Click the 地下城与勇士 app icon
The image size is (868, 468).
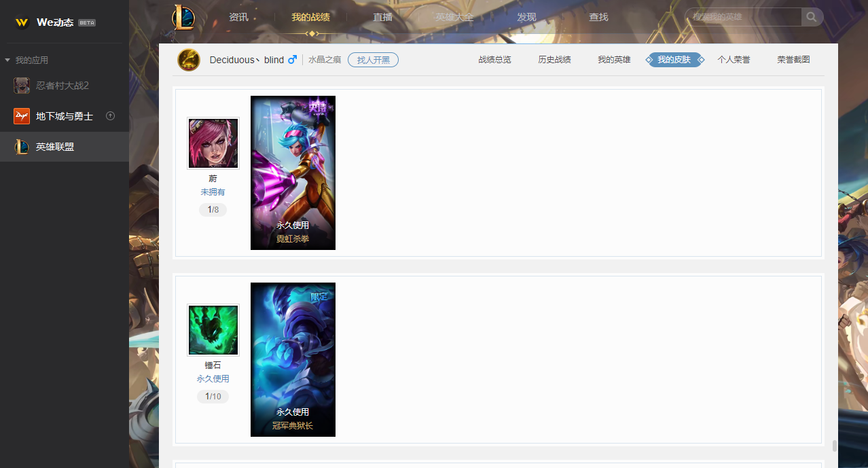pyautogui.click(x=22, y=116)
